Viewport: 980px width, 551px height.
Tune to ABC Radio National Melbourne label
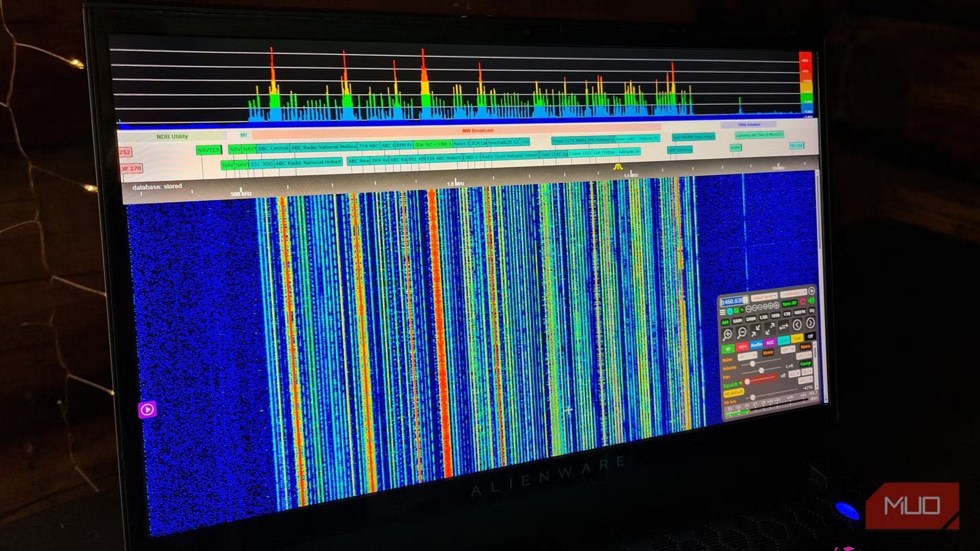click(x=324, y=148)
